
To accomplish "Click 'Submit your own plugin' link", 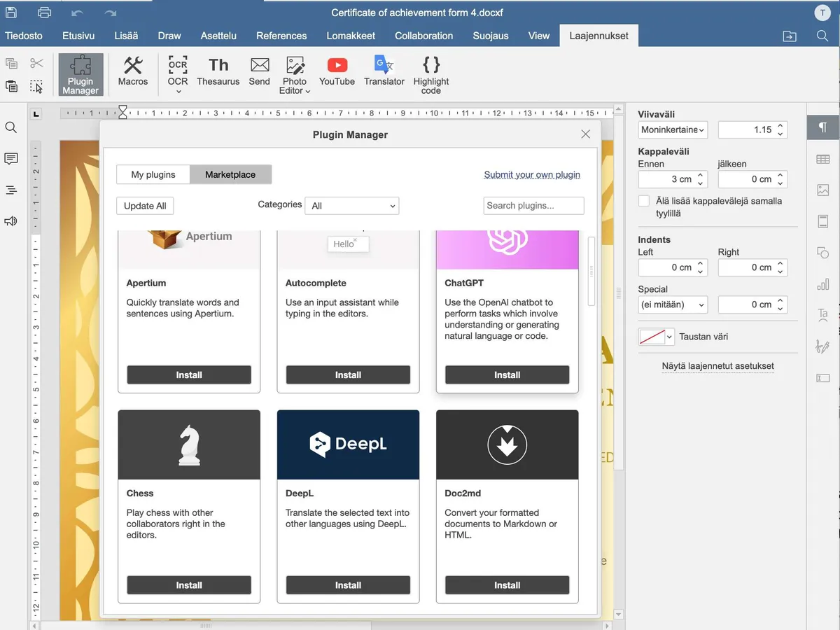I will coord(532,175).
